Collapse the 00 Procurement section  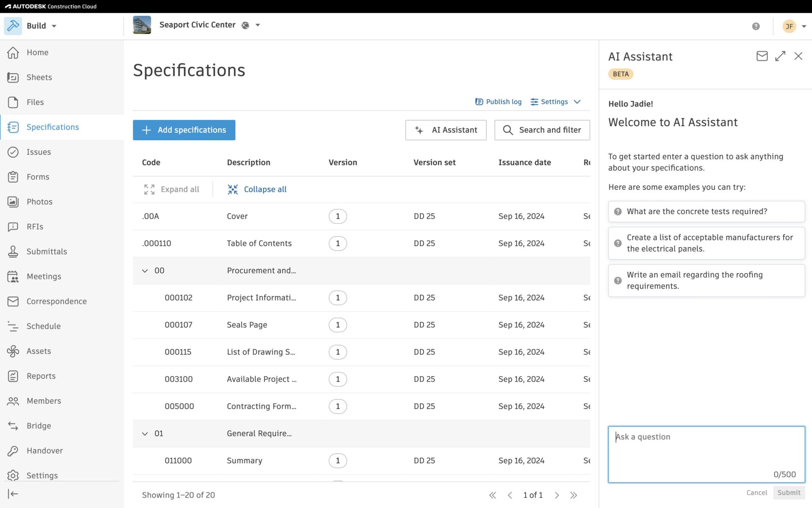coord(145,270)
